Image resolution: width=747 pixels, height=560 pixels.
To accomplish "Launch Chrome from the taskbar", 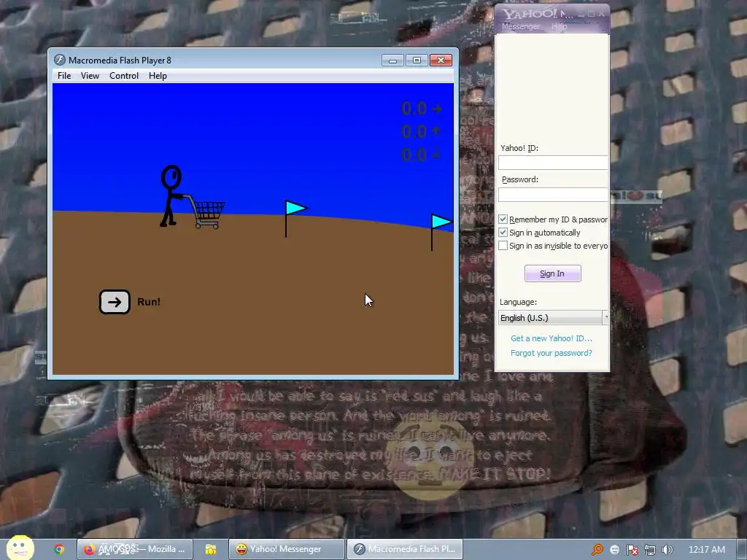I will tap(59, 549).
